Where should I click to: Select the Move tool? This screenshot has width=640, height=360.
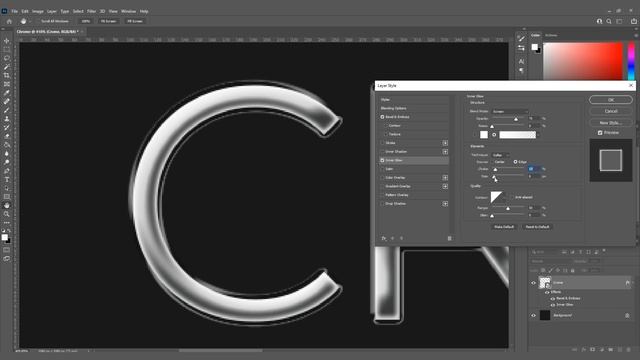coord(7,41)
